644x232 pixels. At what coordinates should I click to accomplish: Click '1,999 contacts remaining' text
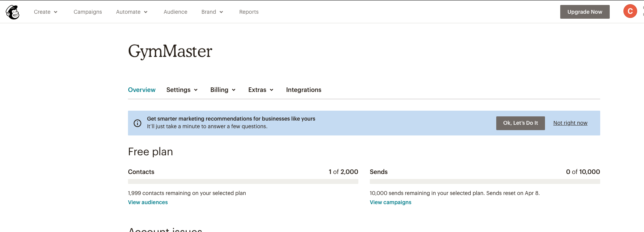187,193
